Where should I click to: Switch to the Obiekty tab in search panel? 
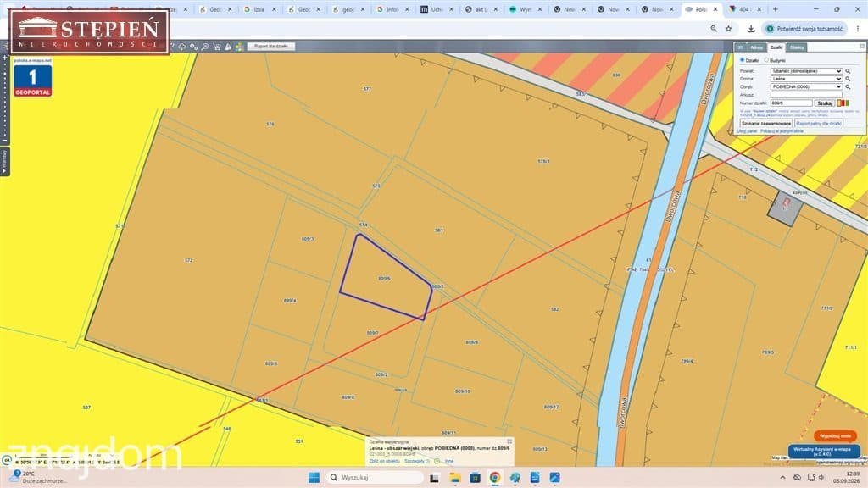(797, 47)
